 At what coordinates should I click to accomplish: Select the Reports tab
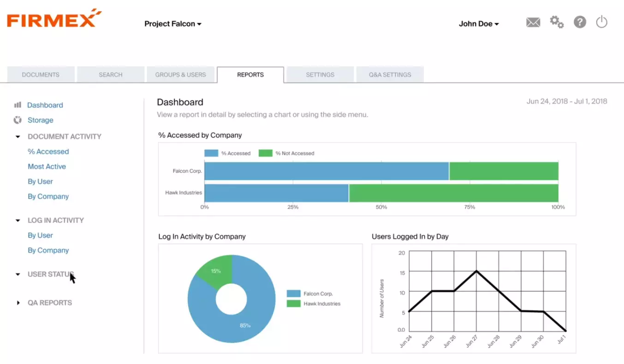click(250, 75)
